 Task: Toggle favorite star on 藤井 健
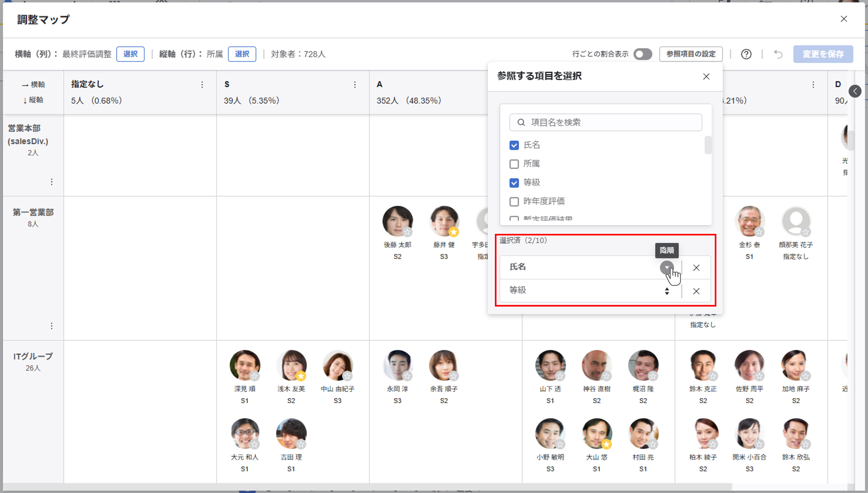(454, 232)
